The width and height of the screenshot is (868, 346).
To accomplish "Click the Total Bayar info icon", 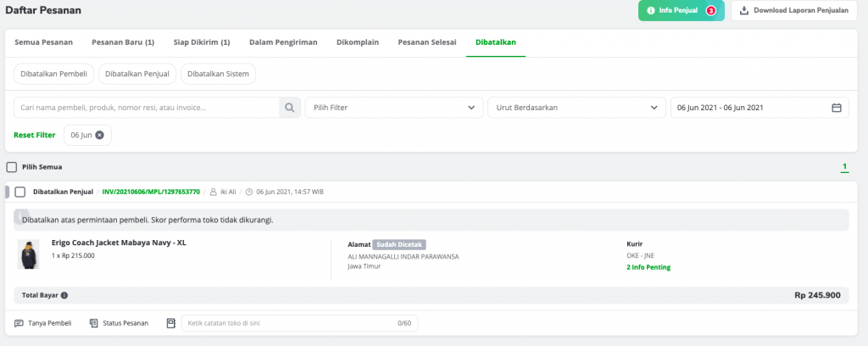I will click(64, 295).
